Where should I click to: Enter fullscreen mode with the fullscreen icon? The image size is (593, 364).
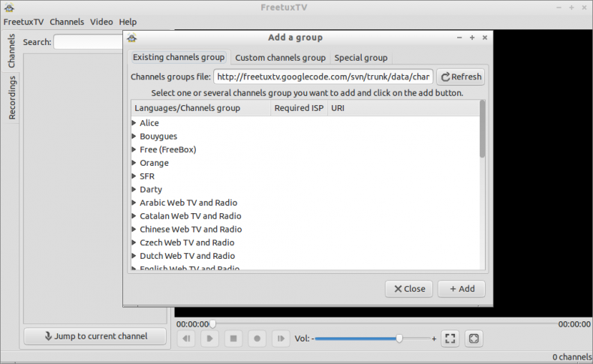(450, 338)
